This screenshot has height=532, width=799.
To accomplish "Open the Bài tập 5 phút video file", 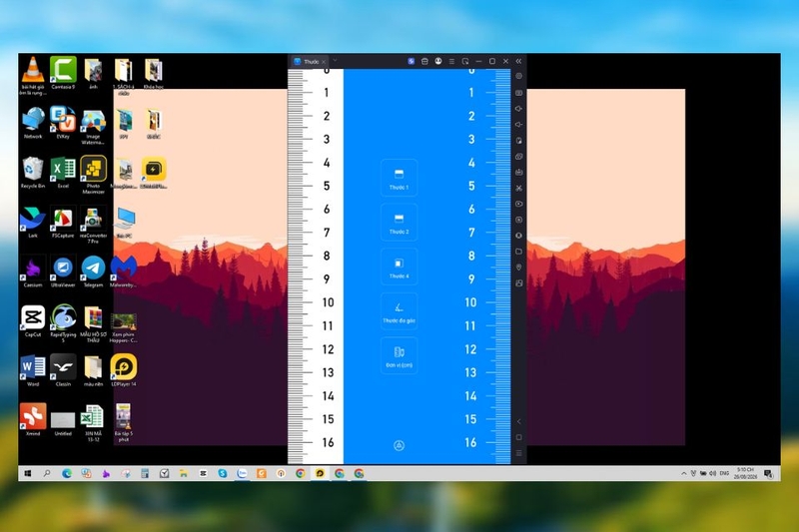I will (x=123, y=422).
